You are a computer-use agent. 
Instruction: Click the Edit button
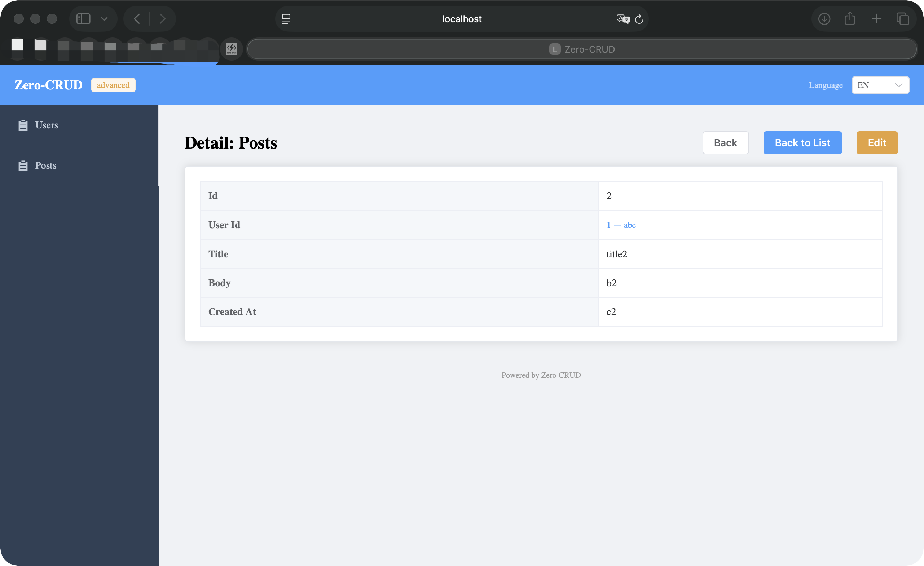[877, 143]
